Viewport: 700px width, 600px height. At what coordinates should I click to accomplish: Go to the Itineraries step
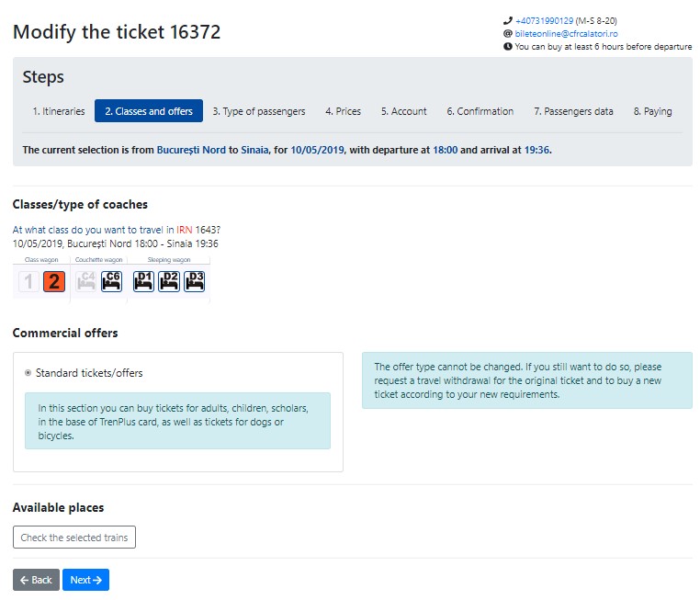pyautogui.click(x=59, y=111)
